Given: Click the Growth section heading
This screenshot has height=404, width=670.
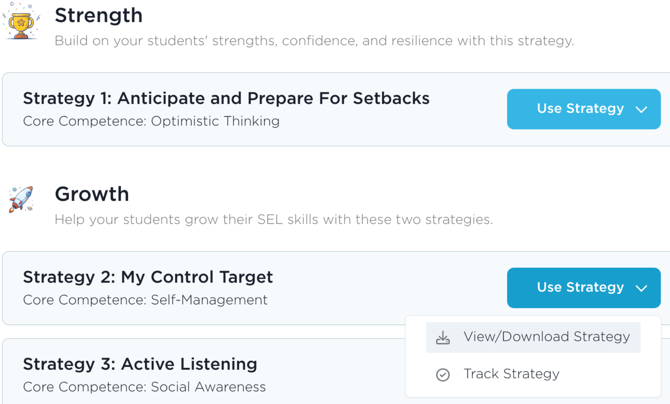Looking at the screenshot, I should tap(92, 194).
